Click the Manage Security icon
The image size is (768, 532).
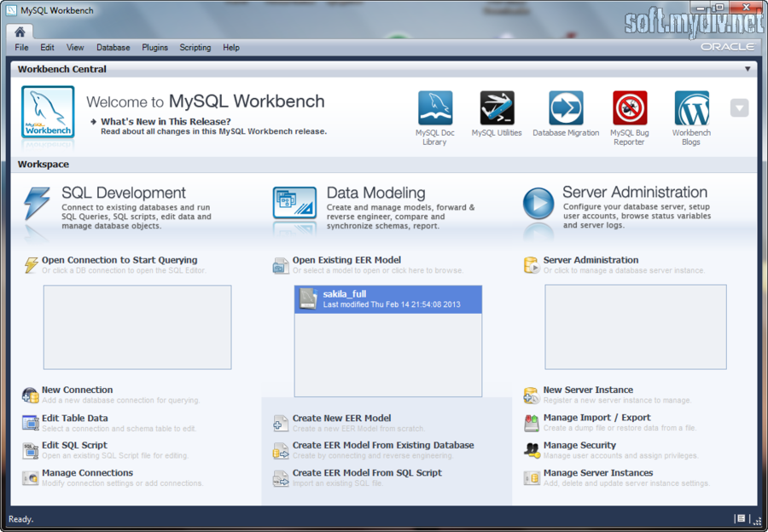coord(532,450)
